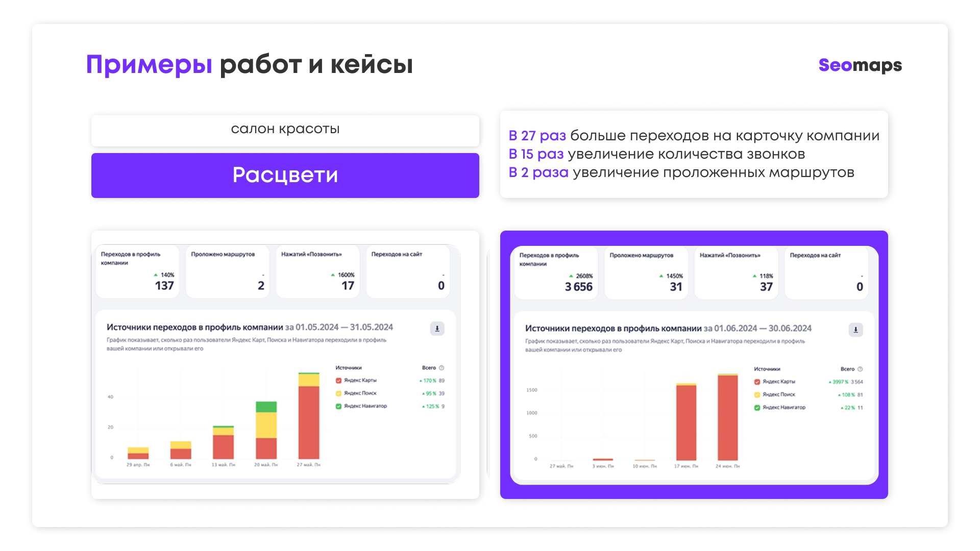Open the Переходов в профиль card showing 3 656

[x=556, y=273]
